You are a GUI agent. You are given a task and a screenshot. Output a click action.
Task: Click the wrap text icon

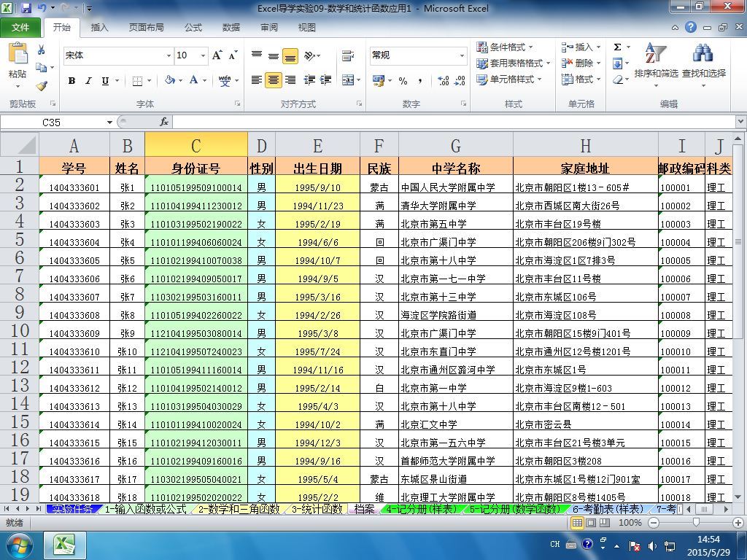click(348, 55)
